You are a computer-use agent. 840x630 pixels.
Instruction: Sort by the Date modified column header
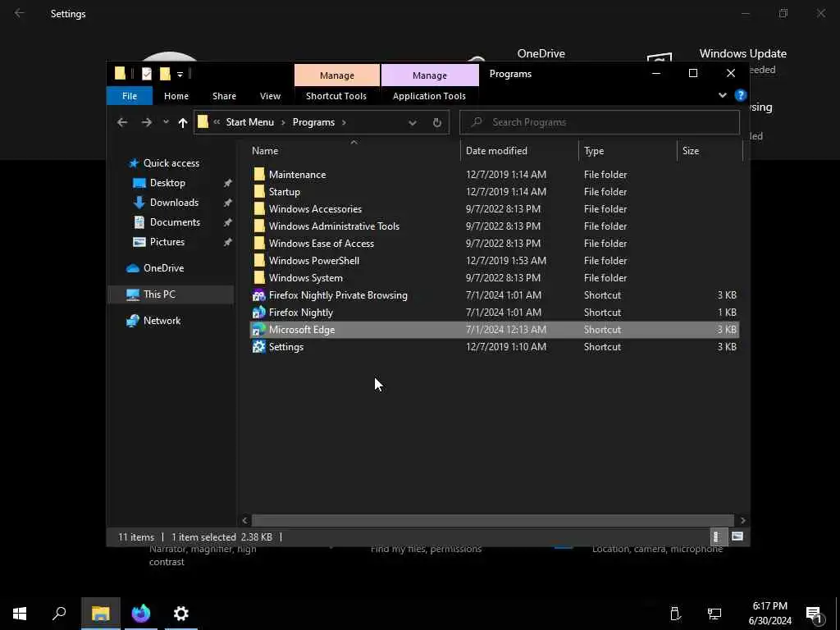[519, 151]
